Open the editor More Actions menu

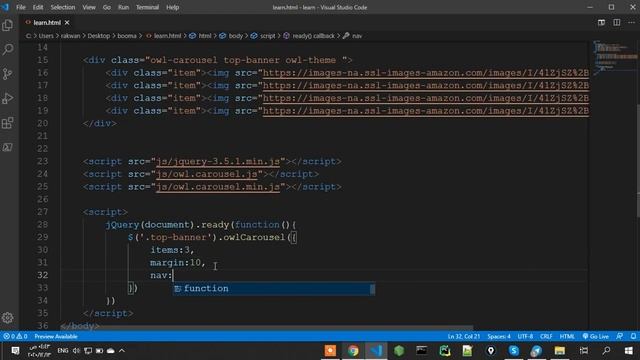pos(631,22)
